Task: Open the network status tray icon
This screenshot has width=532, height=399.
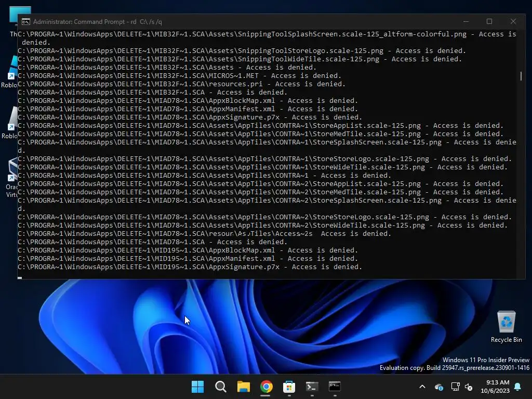Action: (x=455, y=387)
